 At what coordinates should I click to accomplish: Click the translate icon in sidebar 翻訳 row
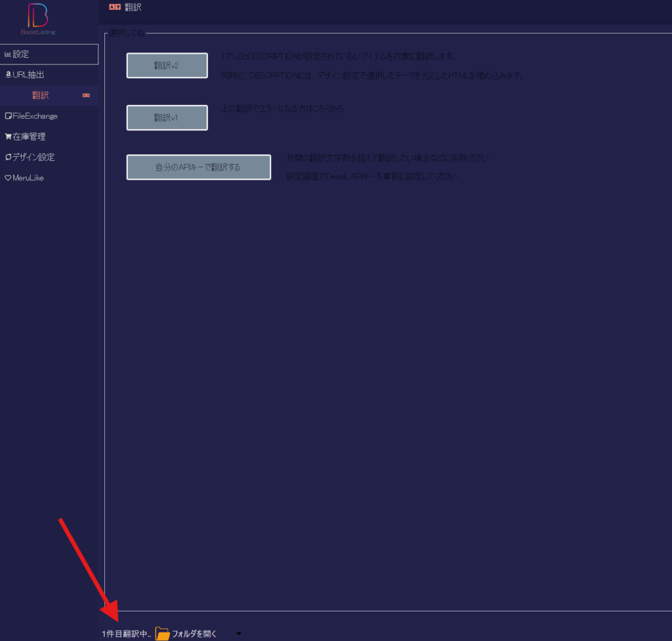[x=86, y=96]
